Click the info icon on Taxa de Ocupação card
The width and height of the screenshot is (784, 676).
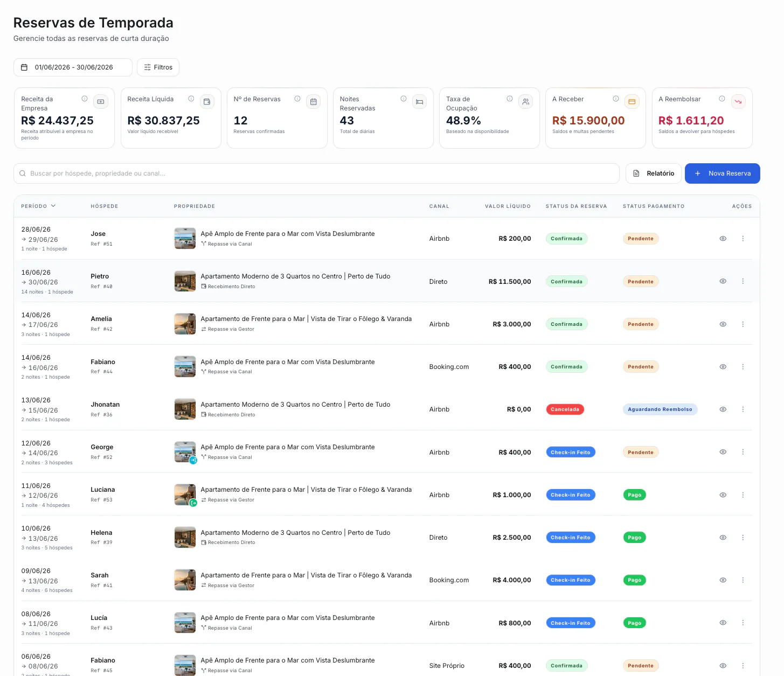pyautogui.click(x=510, y=99)
